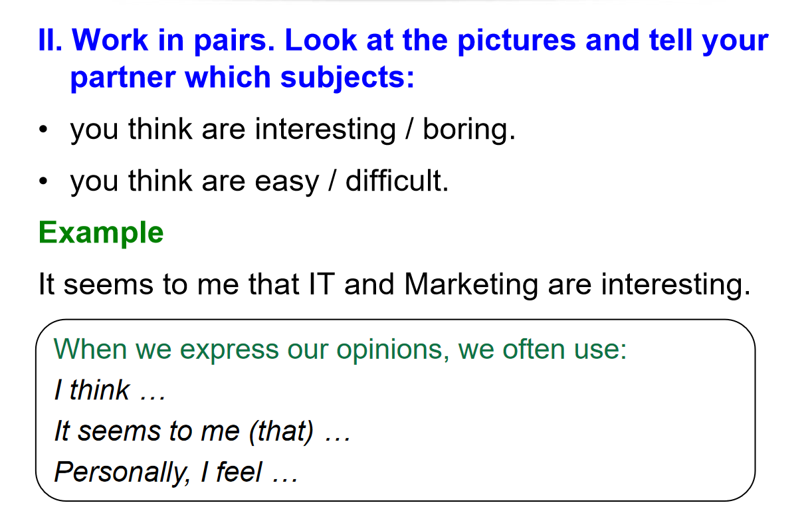
Task: Click "When" at the start of the box
Action: pyautogui.click(x=91, y=349)
